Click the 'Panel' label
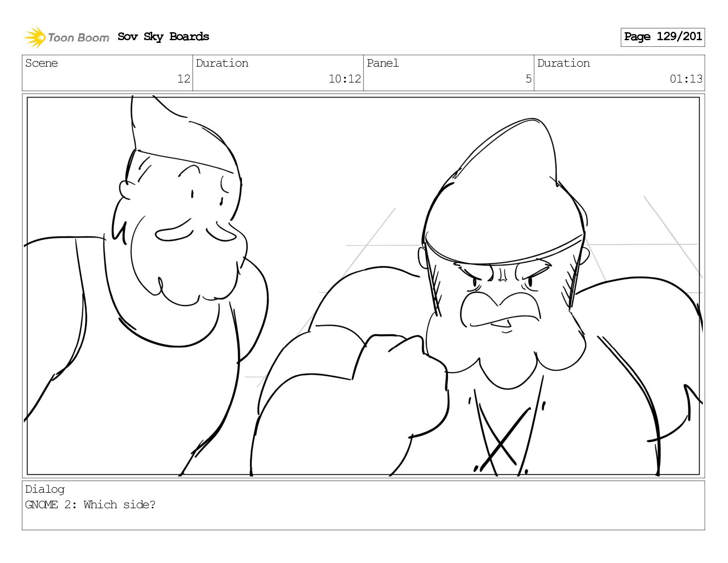The height and width of the screenshot is (563, 728). (383, 63)
